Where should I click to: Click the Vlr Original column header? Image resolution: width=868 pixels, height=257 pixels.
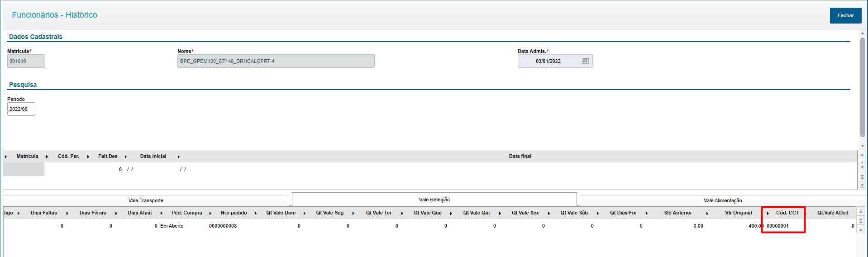(x=738, y=213)
